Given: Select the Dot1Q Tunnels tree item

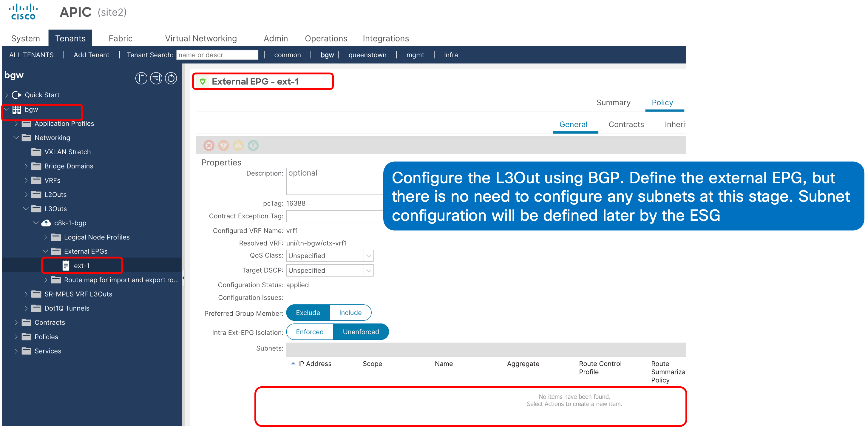Looking at the screenshot, I should 67,308.
